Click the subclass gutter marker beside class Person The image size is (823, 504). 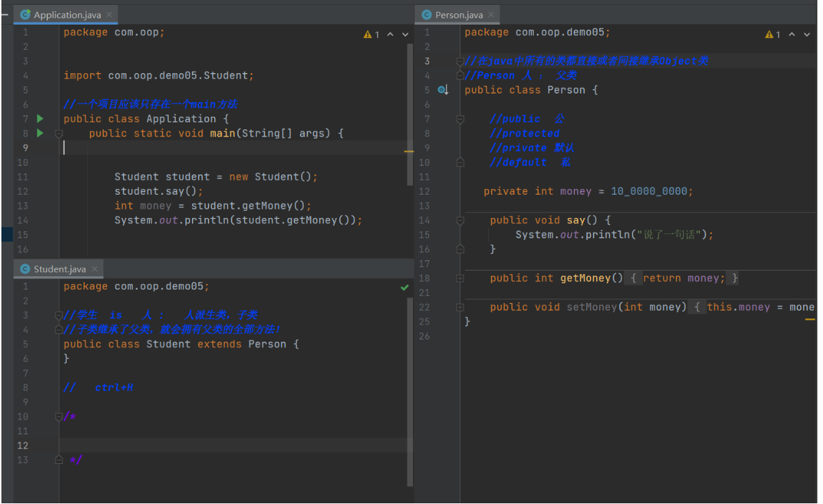click(443, 90)
